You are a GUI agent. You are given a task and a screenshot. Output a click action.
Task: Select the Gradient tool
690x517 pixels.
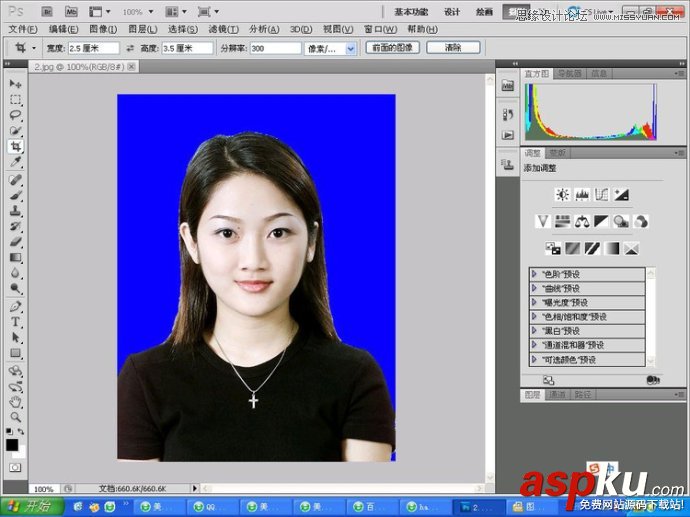[x=15, y=257]
